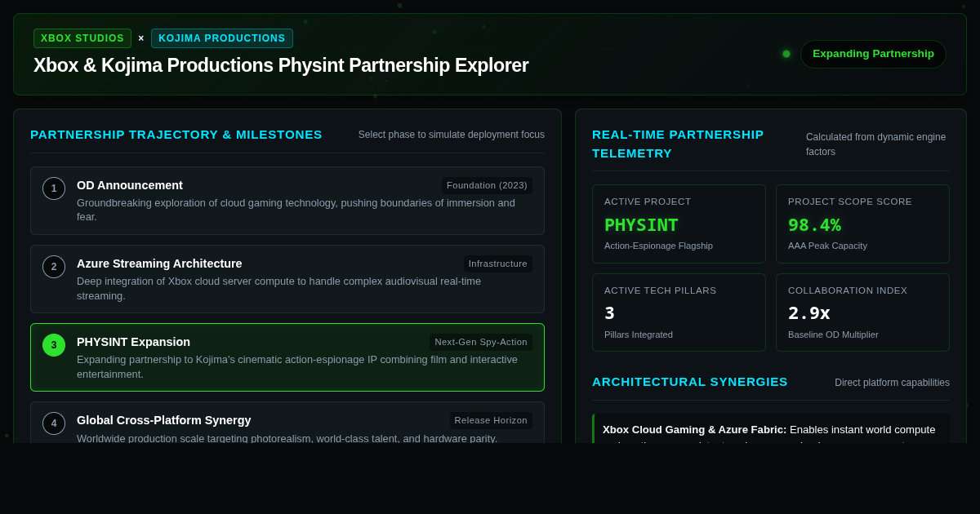Click the Foundation (2023) tag
The width and height of the screenshot is (980, 514).
tap(487, 185)
